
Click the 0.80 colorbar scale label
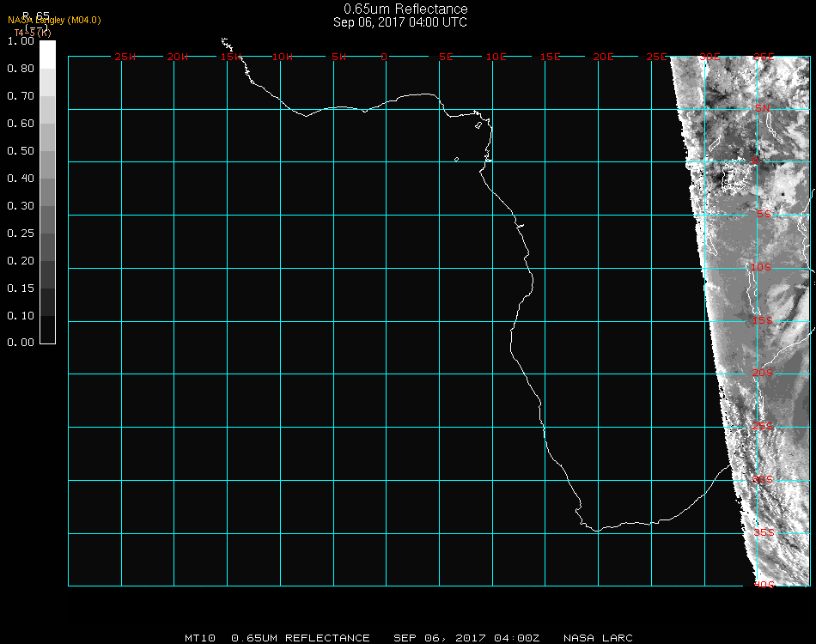(x=21, y=68)
